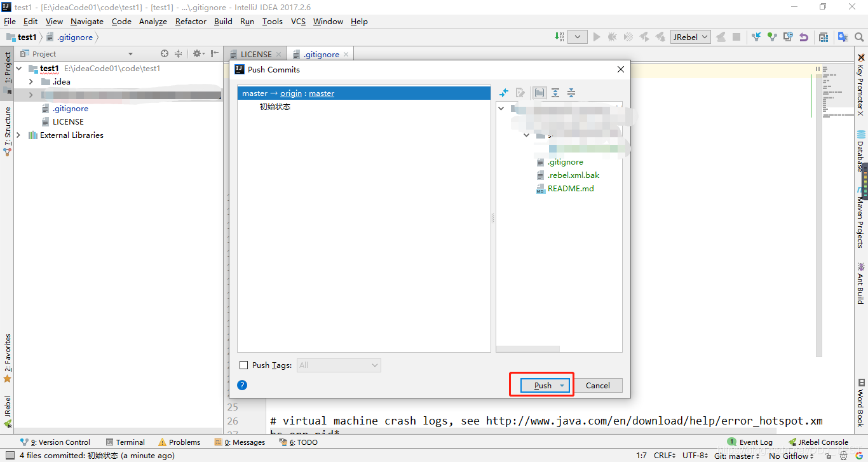Click the Build Project toolbar icon

pyautogui.click(x=559, y=37)
